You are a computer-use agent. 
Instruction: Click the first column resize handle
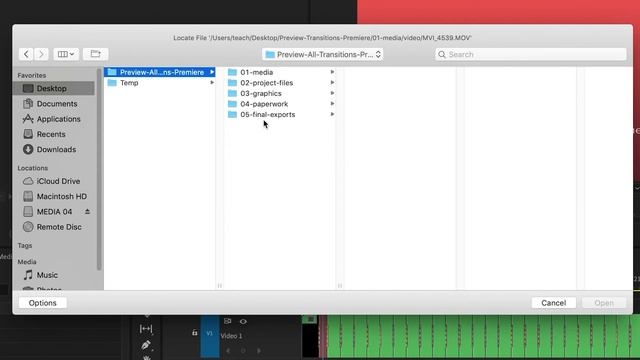(220, 286)
